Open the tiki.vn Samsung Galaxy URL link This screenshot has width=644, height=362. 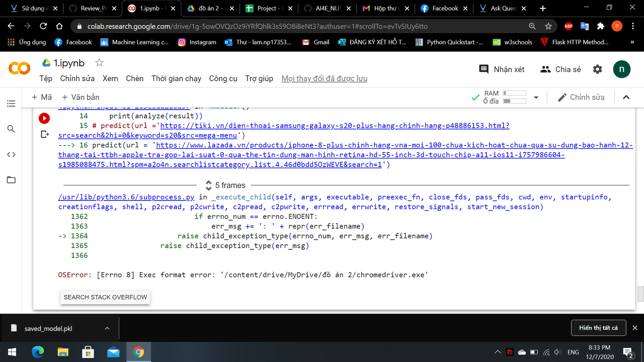pyautogui.click(x=284, y=130)
